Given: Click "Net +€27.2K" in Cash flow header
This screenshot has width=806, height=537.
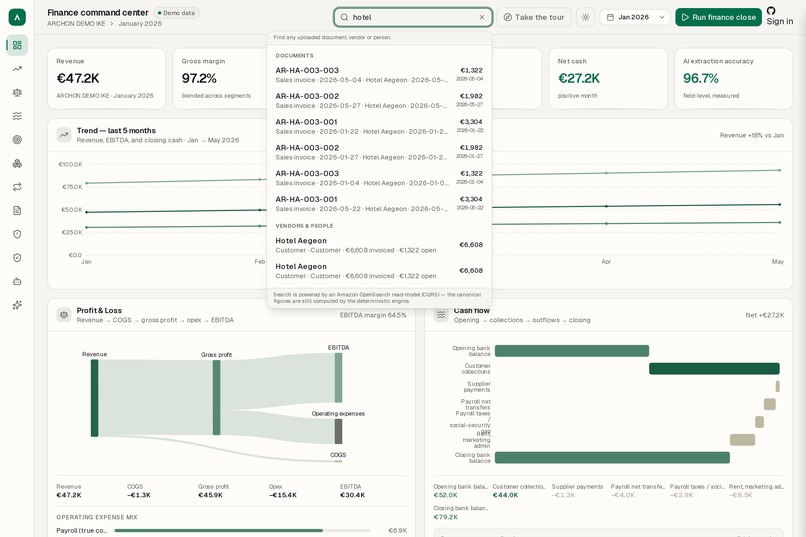Looking at the screenshot, I should 765,315.
